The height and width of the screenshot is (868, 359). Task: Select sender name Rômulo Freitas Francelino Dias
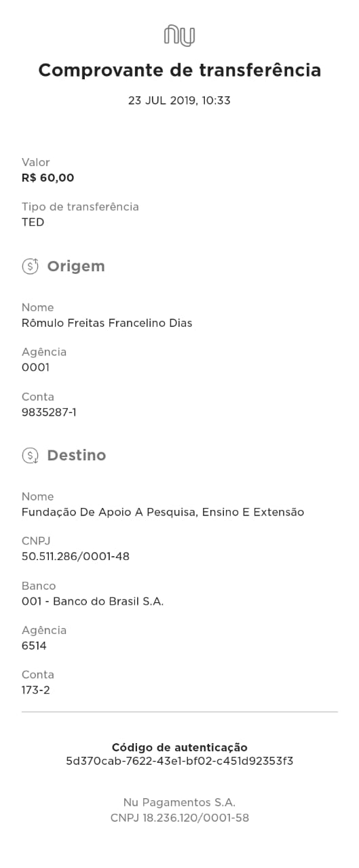107,323
